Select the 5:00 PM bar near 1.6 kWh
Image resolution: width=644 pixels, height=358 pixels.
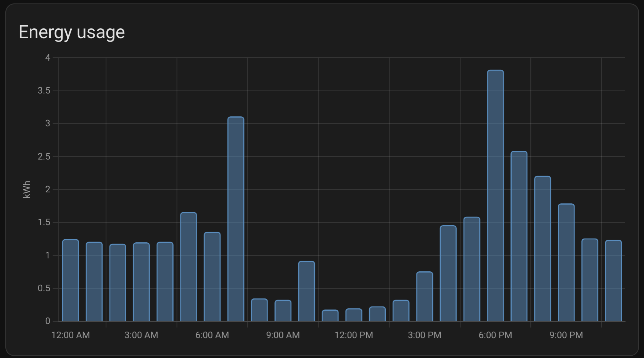[x=472, y=269]
